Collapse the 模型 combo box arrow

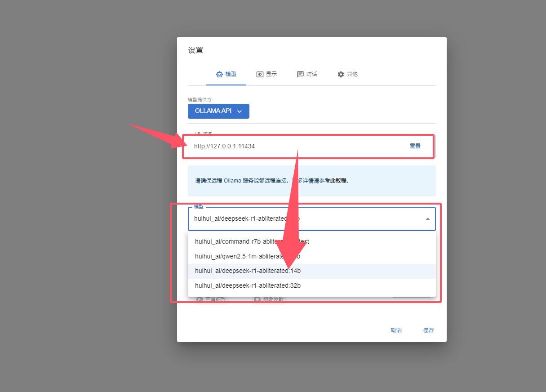[x=427, y=219]
